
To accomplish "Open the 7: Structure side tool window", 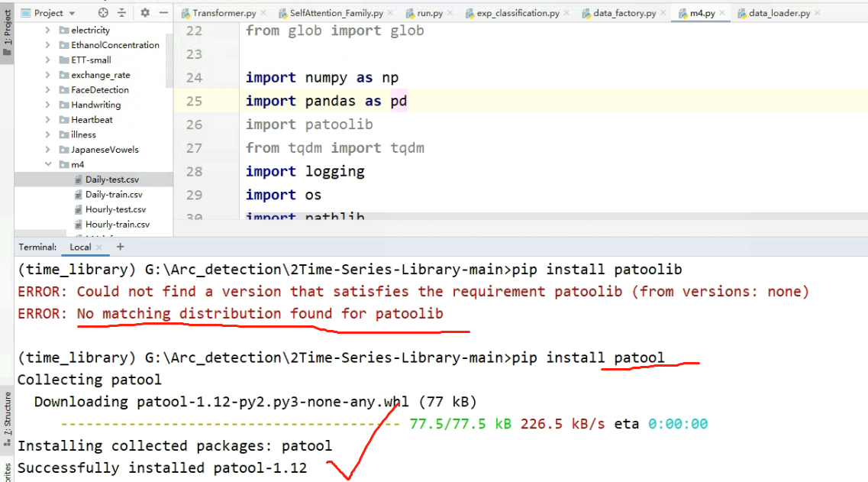I will (7, 419).
